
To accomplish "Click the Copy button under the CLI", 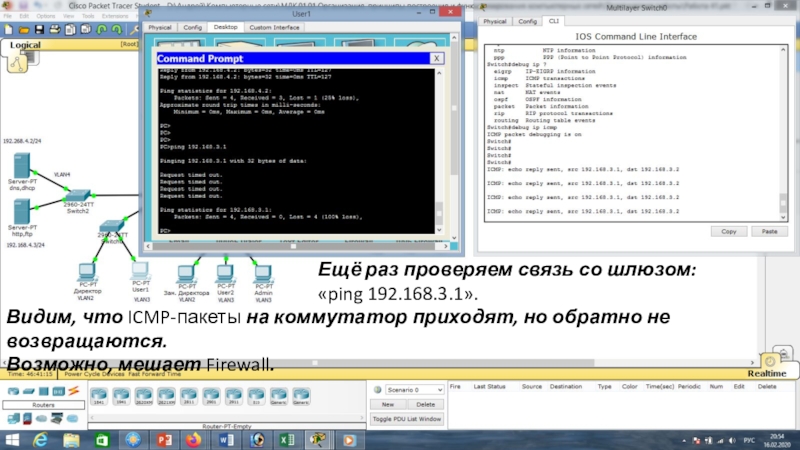I will pyautogui.click(x=729, y=232).
